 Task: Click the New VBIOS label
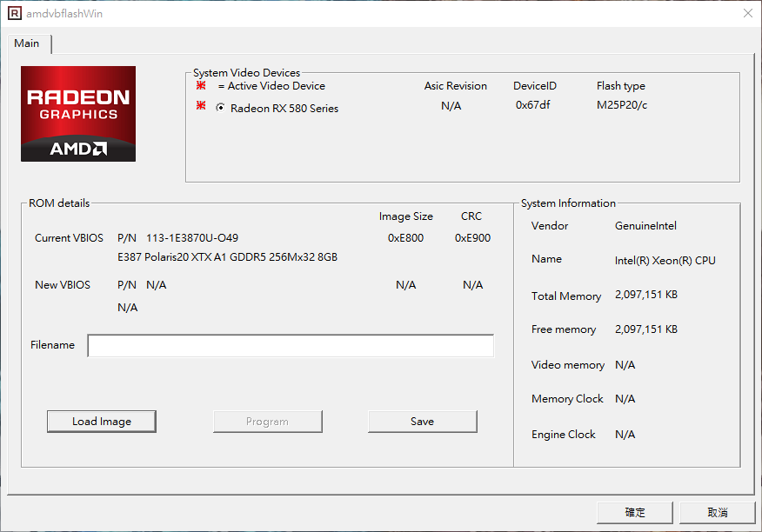63,285
